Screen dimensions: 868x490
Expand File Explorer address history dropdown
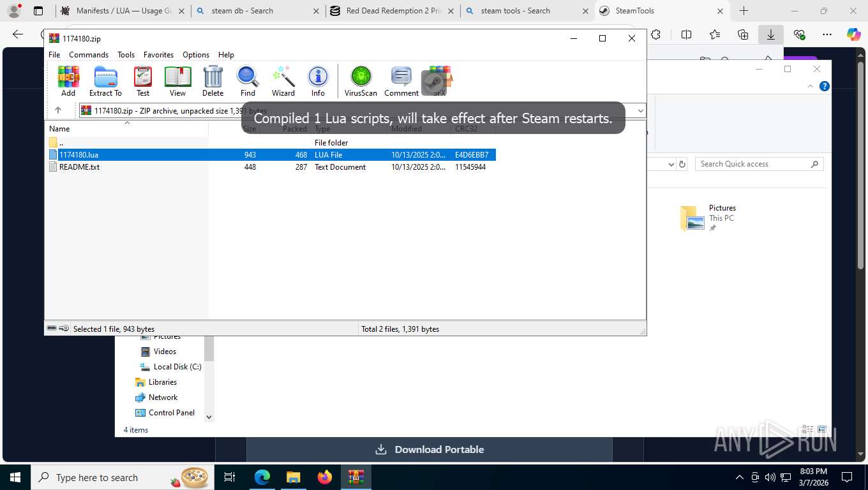pos(671,164)
